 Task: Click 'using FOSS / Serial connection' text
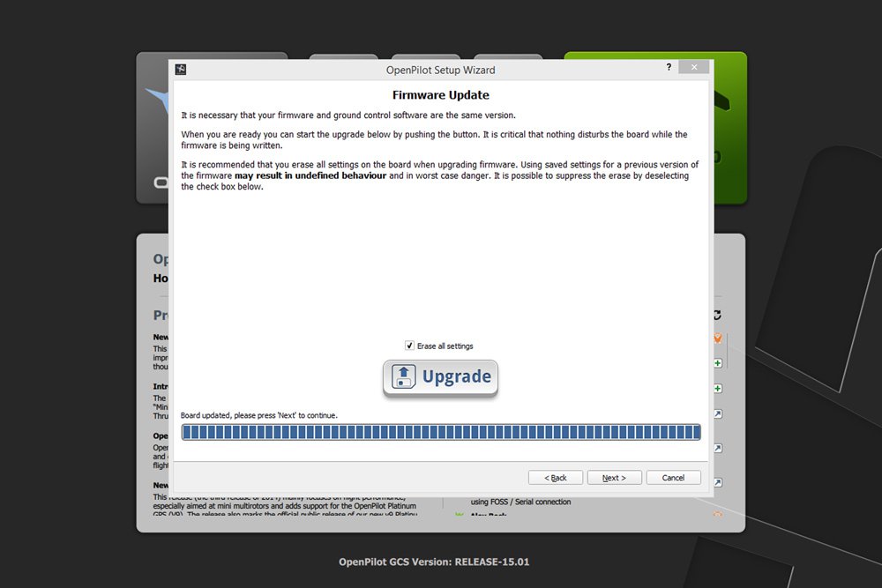pos(520,502)
